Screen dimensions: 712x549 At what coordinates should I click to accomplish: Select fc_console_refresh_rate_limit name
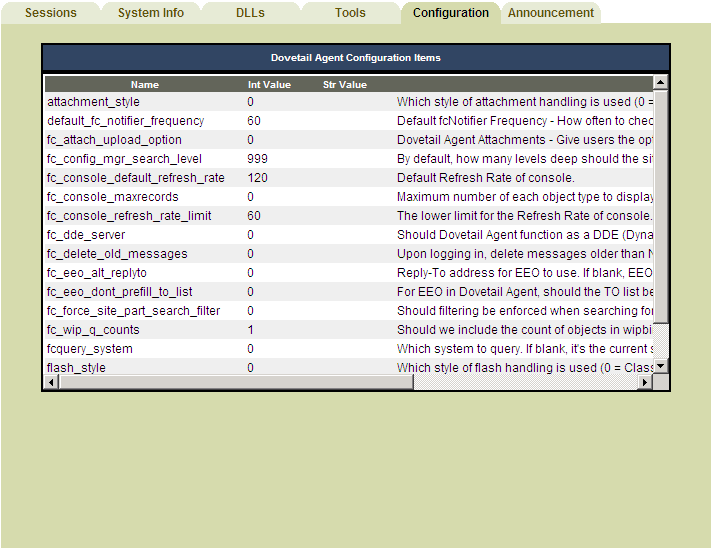point(129,216)
